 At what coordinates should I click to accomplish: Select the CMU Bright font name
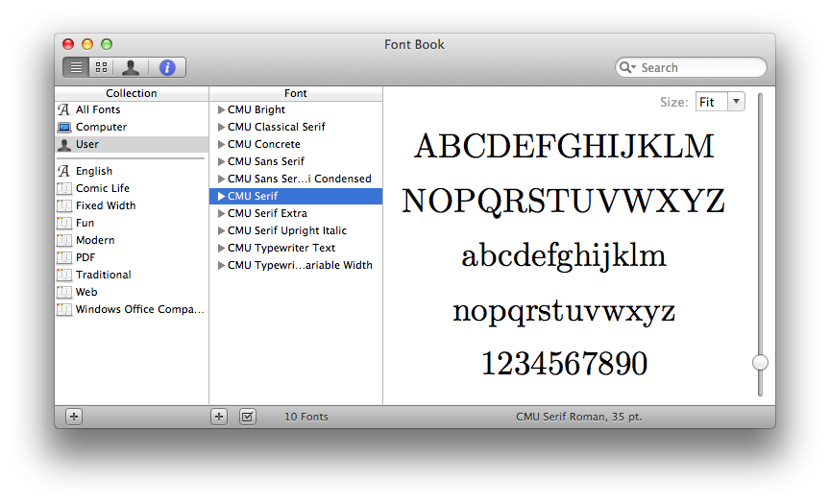tap(256, 109)
